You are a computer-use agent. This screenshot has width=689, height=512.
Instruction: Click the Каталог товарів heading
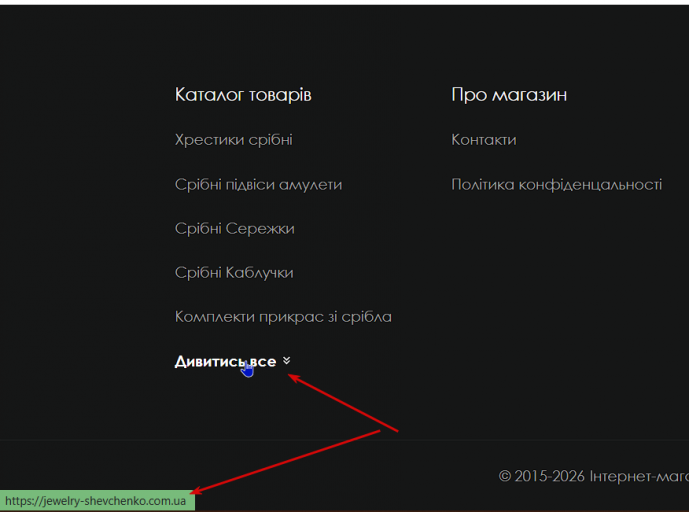(x=243, y=94)
